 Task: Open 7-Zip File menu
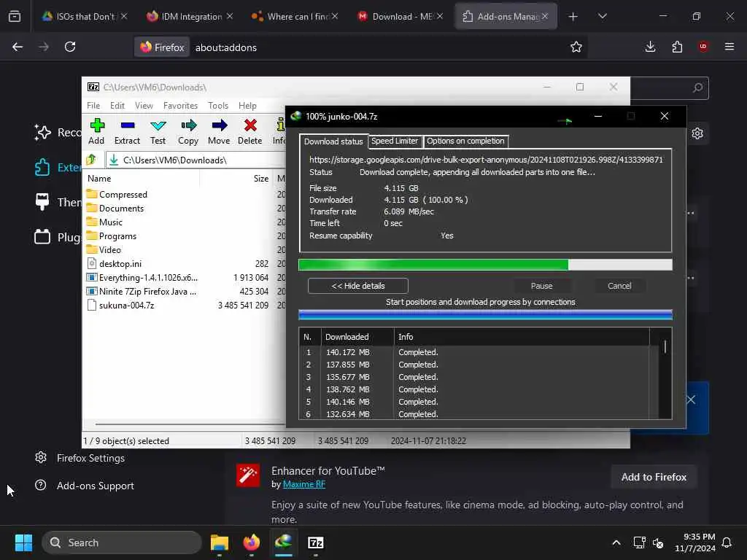pos(93,106)
